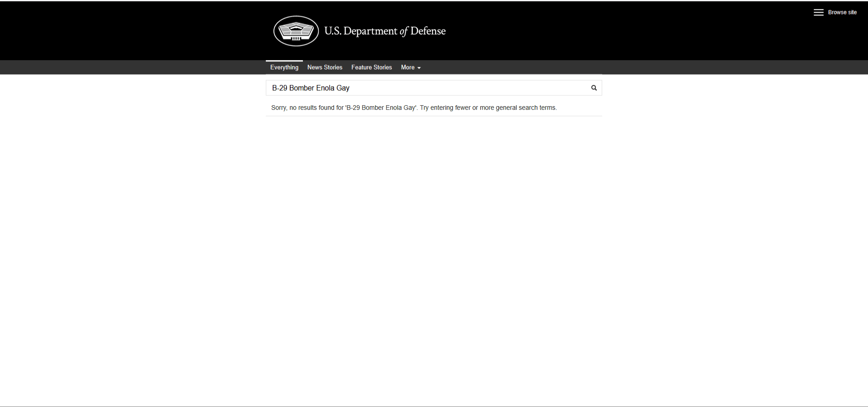Click the Browse site text link
Image resolution: width=868 pixels, height=407 pixels.
pyautogui.click(x=842, y=13)
